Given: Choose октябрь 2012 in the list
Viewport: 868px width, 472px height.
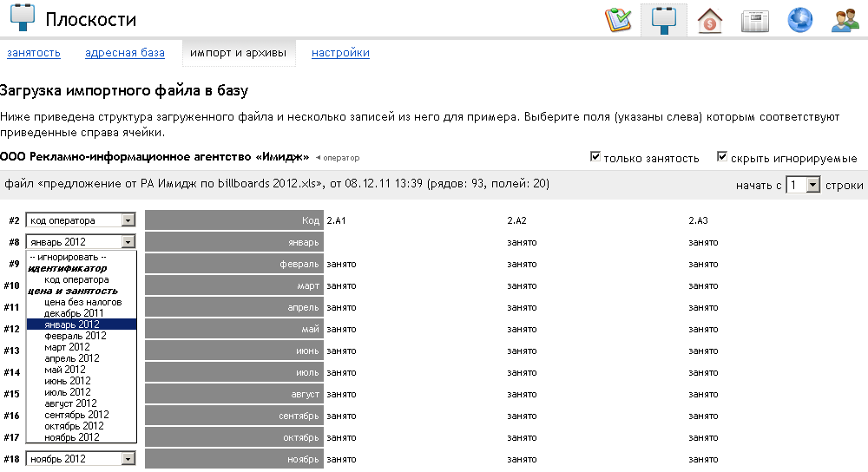Looking at the screenshot, I should (x=82, y=426).
